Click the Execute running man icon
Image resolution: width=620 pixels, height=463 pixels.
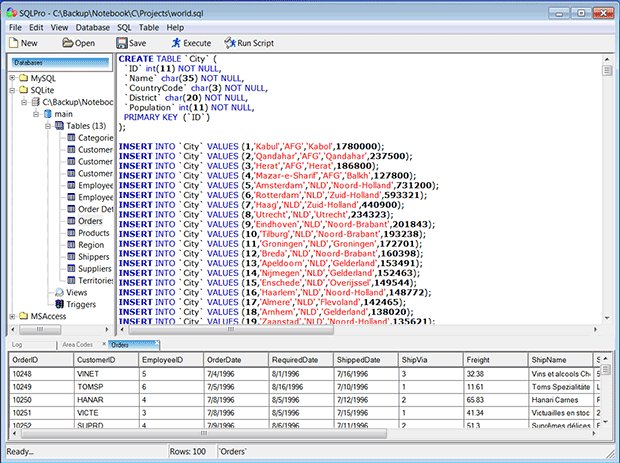pos(176,43)
